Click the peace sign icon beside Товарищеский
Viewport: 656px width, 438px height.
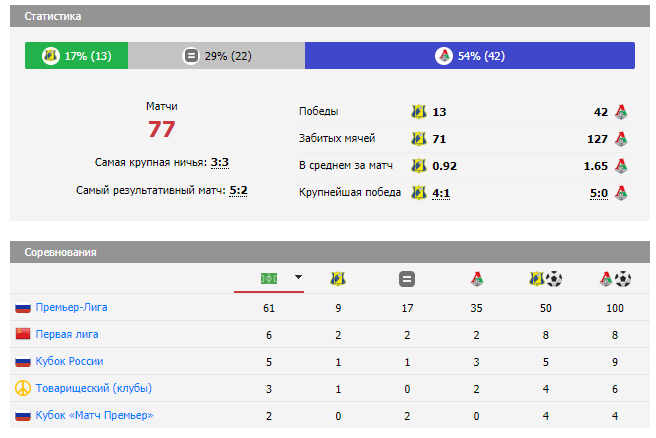[x=22, y=388]
